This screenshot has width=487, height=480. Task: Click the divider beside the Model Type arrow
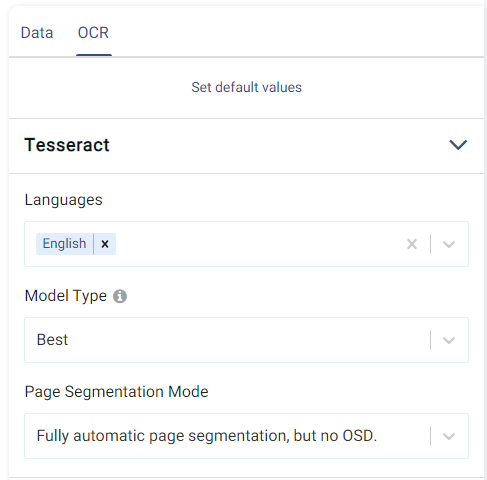[x=431, y=340]
